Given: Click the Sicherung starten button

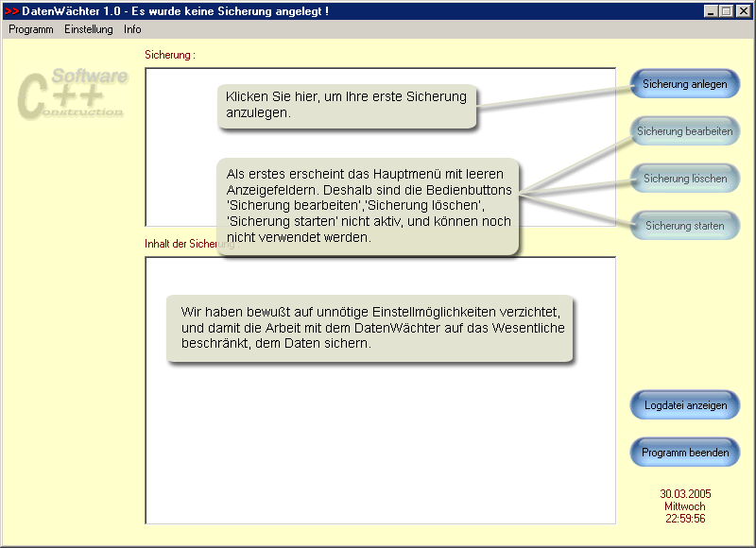Looking at the screenshot, I should tap(685, 225).
